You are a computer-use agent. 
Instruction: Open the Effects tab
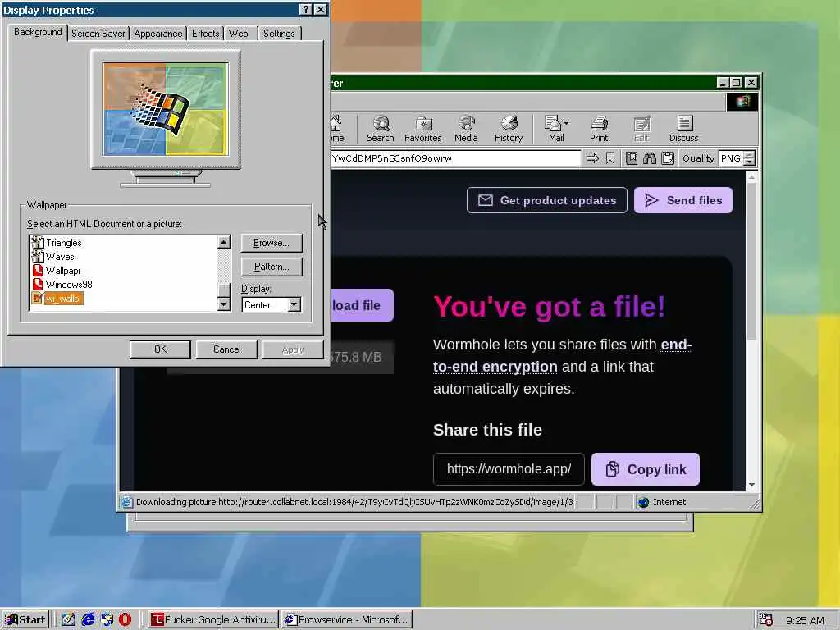pos(206,33)
